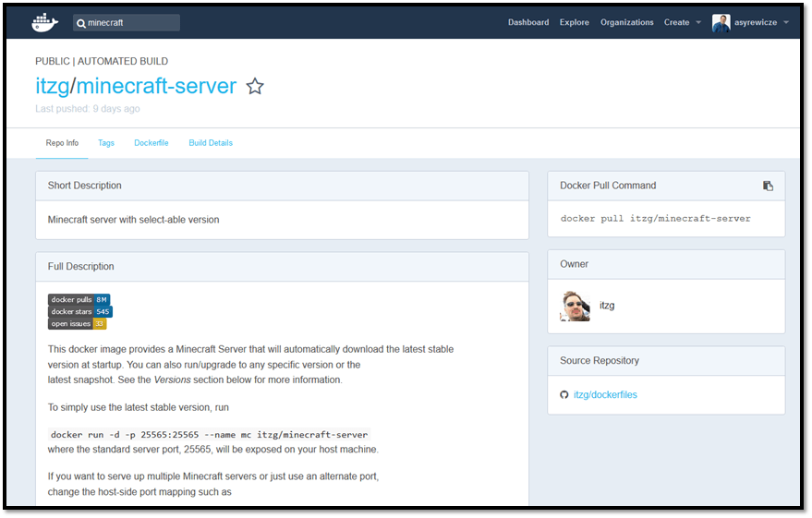Expand the Create dropdown menu

682,22
